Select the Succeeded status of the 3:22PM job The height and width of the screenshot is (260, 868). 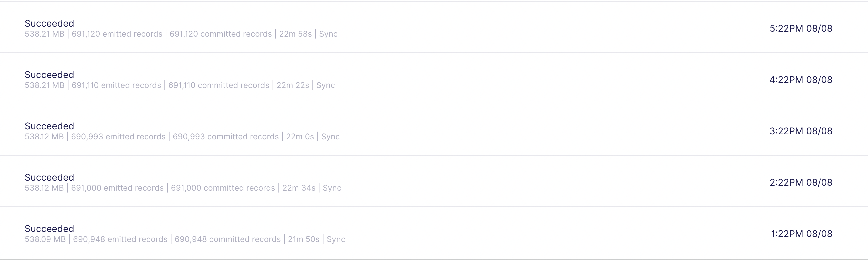(49, 126)
